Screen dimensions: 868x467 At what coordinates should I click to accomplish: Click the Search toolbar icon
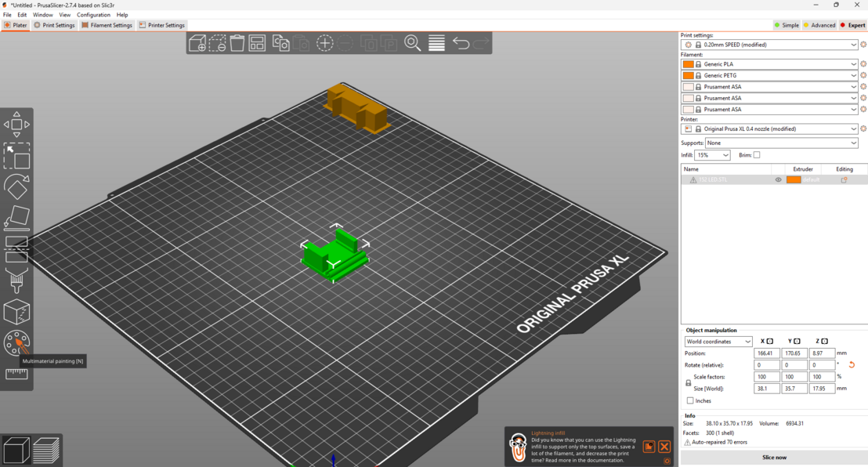413,44
